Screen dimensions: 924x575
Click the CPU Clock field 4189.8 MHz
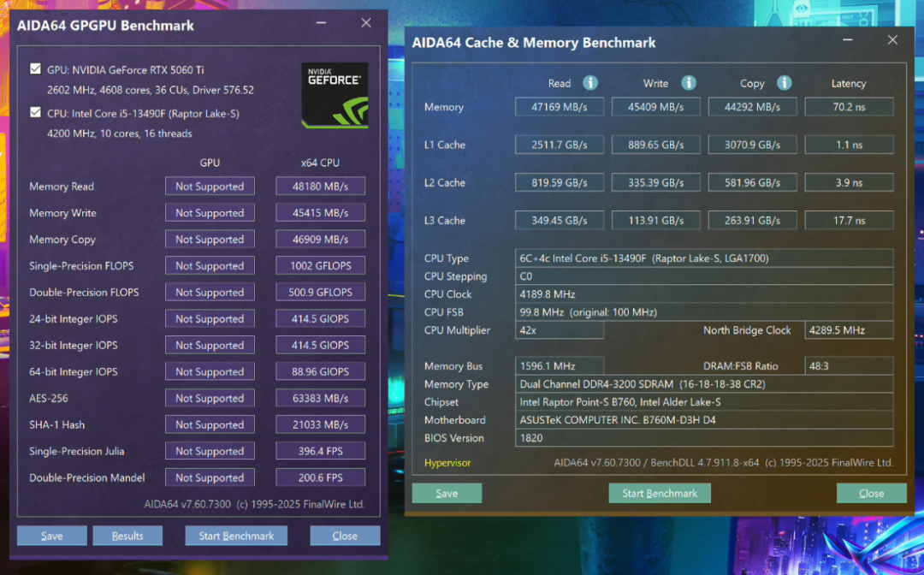pos(704,294)
